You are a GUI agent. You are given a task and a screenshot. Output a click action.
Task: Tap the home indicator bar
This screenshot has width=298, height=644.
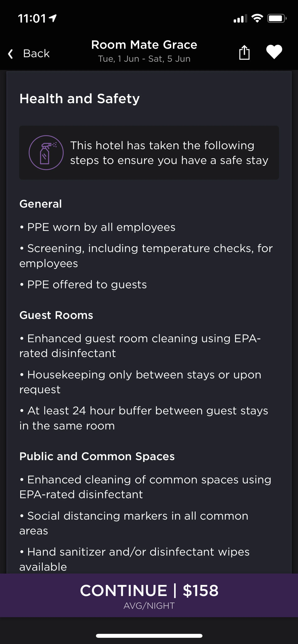149,636
